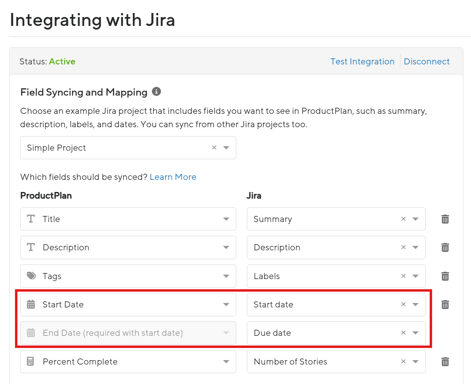Remove the Percent Complete mapping row
Image resolution: width=471 pixels, height=384 pixels.
(445, 362)
